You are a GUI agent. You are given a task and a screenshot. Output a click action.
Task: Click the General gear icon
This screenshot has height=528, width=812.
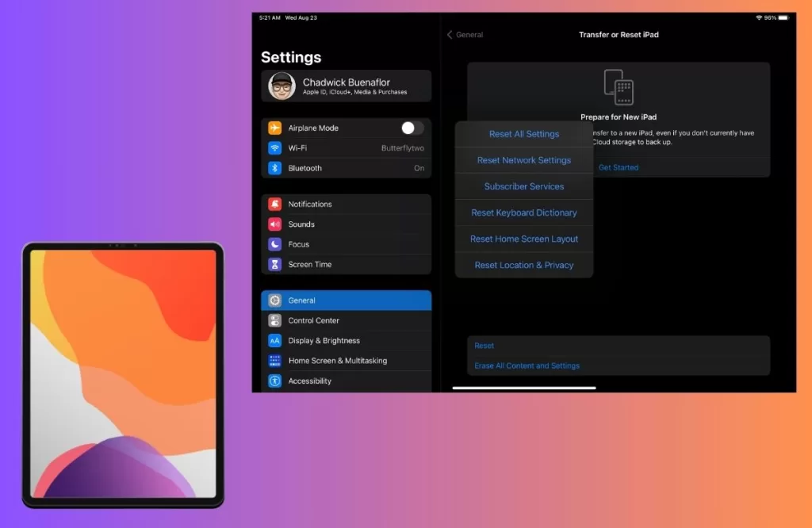(275, 300)
